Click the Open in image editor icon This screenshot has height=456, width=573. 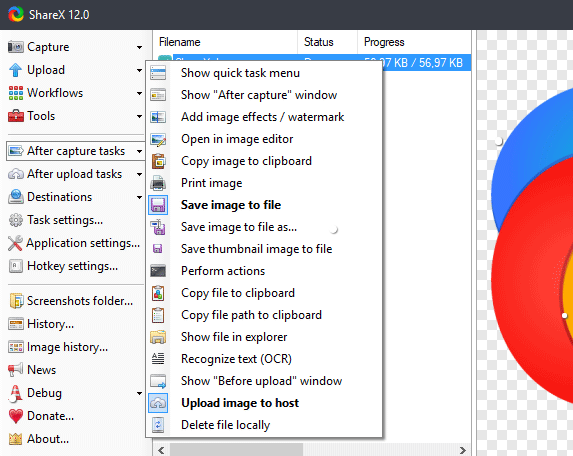[x=158, y=139]
